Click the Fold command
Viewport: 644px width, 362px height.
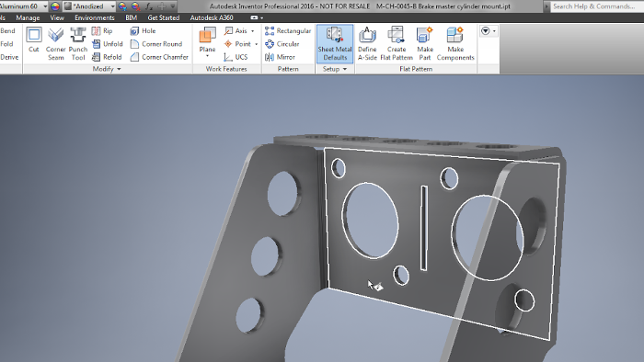6,44
